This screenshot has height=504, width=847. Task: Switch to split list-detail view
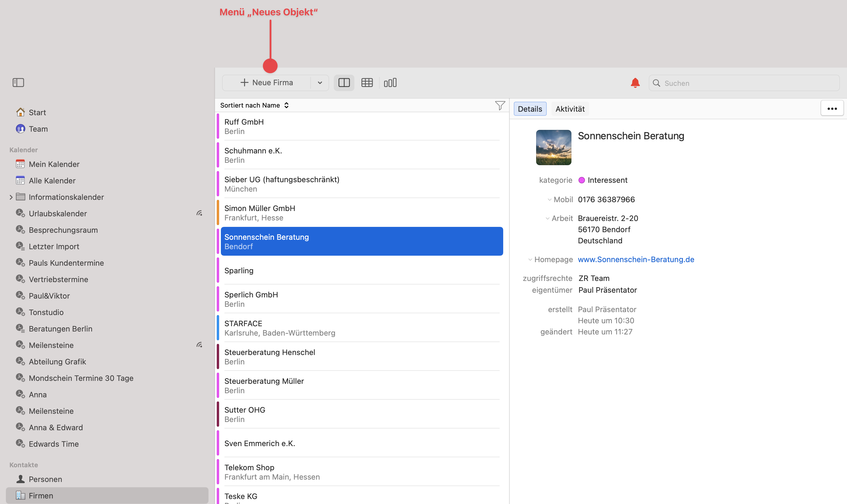344,83
